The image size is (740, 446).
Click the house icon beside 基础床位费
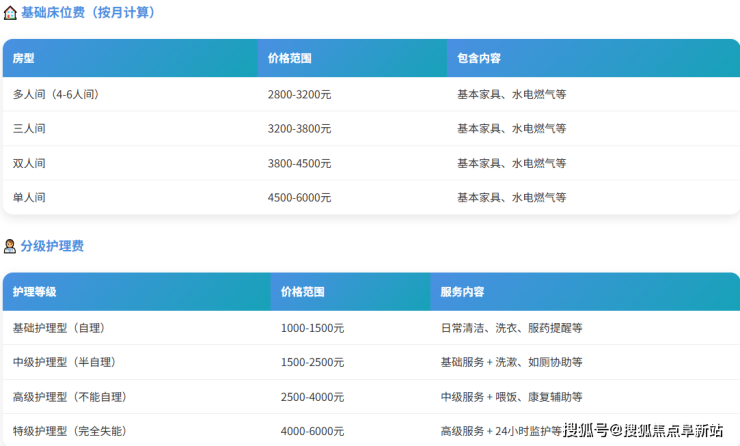(10, 13)
